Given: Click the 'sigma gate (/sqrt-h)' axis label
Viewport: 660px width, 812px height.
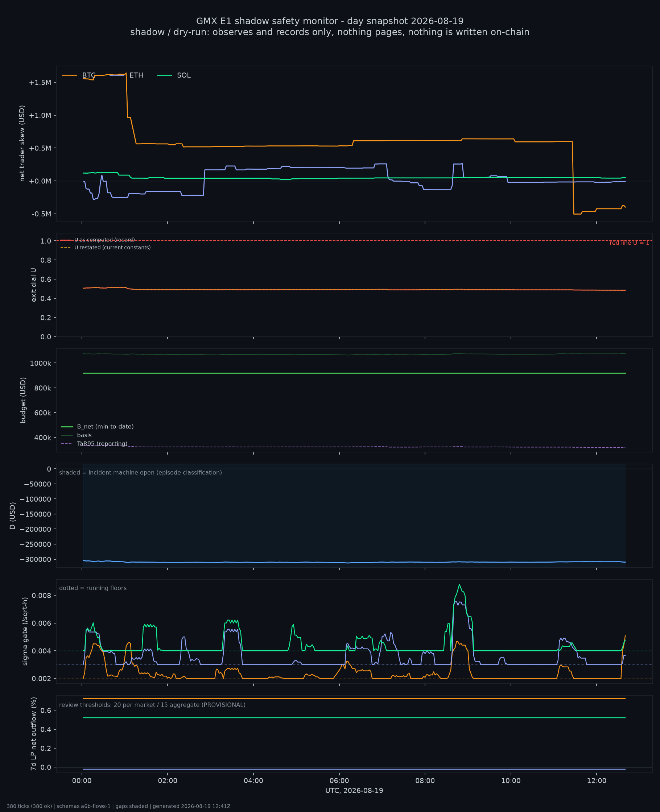Looking at the screenshot, I should [25, 631].
